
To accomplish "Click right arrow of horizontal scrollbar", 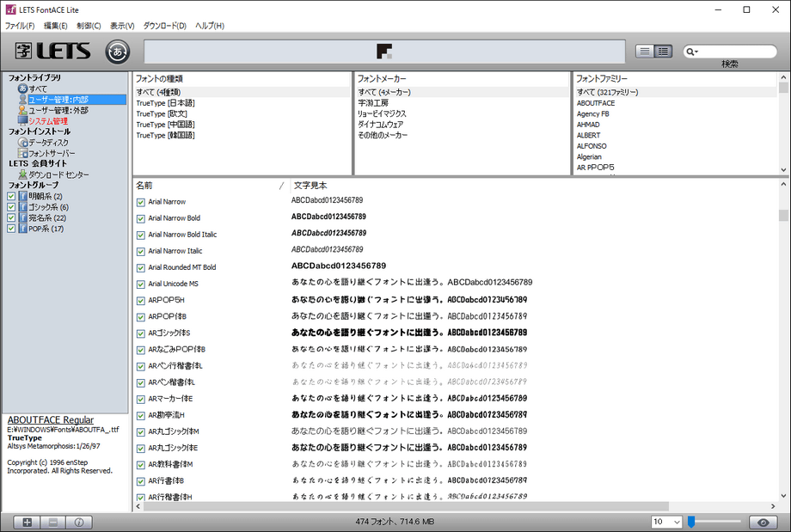I will (773, 506).
